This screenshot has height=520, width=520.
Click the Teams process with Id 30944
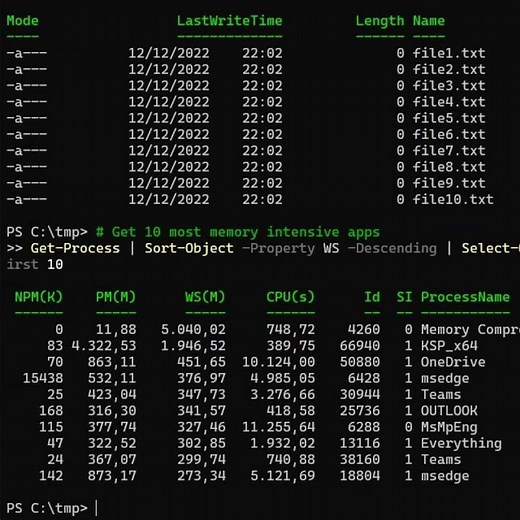click(x=441, y=395)
